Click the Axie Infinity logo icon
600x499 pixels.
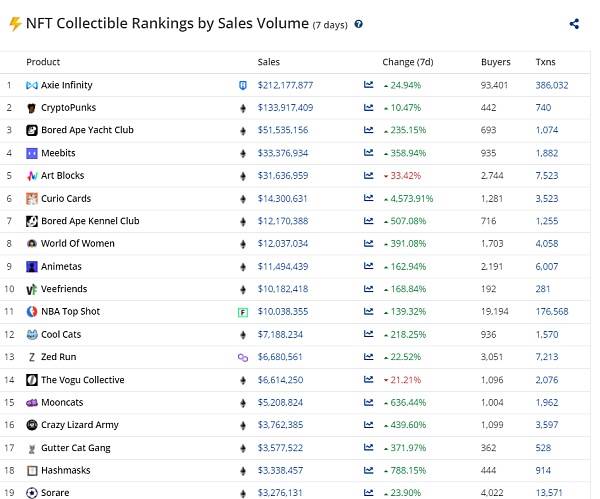[x=32, y=85]
